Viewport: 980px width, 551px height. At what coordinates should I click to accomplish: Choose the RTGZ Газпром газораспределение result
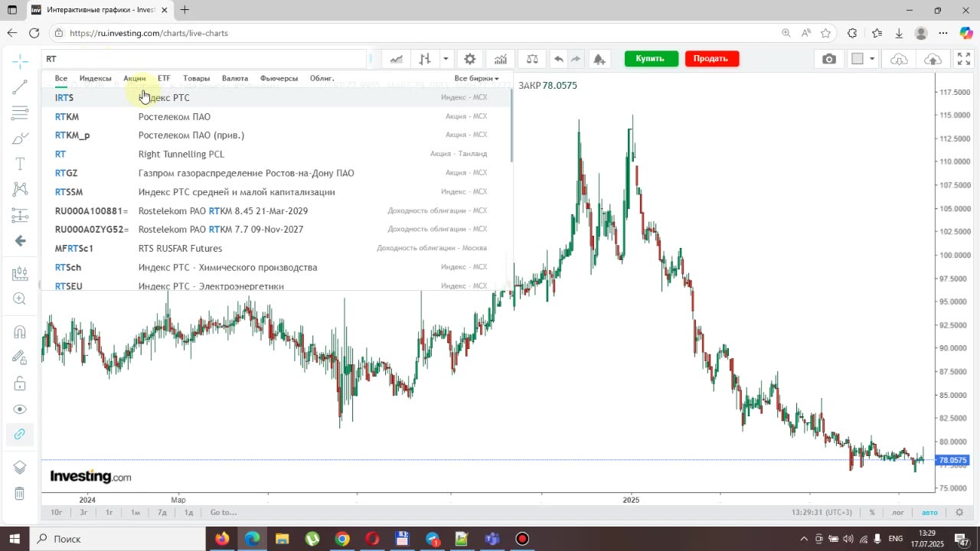276,173
